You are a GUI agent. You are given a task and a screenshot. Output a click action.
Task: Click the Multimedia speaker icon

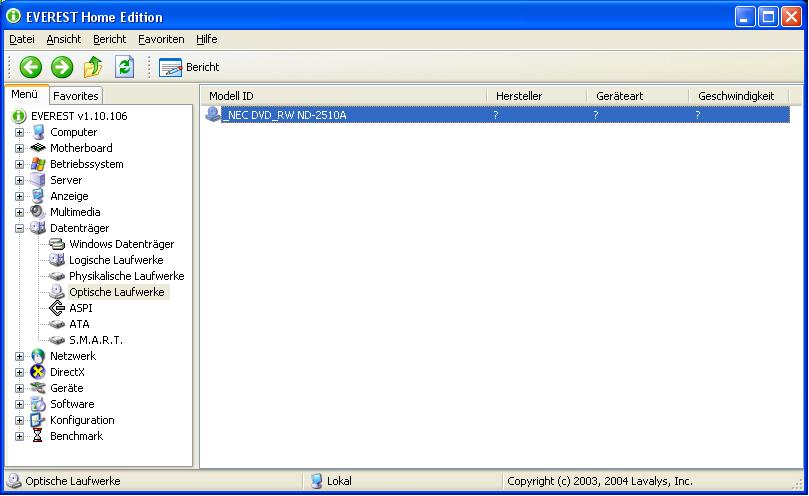[38, 212]
